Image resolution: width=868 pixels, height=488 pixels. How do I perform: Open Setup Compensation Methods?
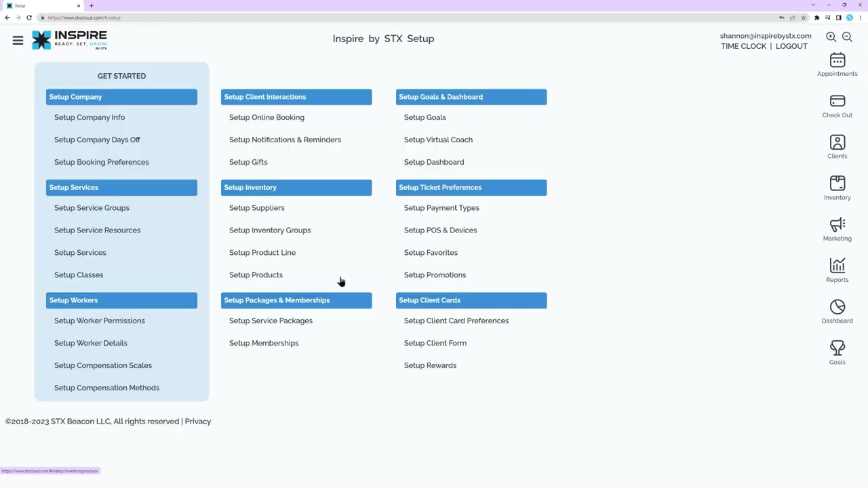point(106,388)
